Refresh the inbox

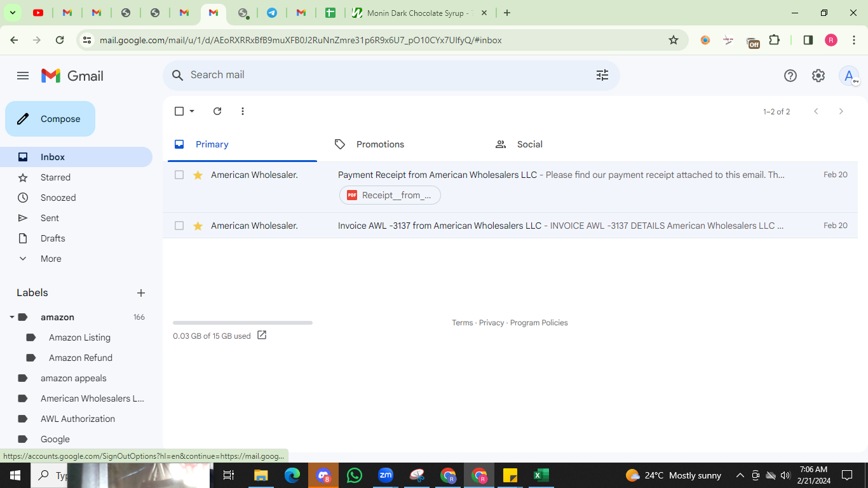(x=217, y=111)
